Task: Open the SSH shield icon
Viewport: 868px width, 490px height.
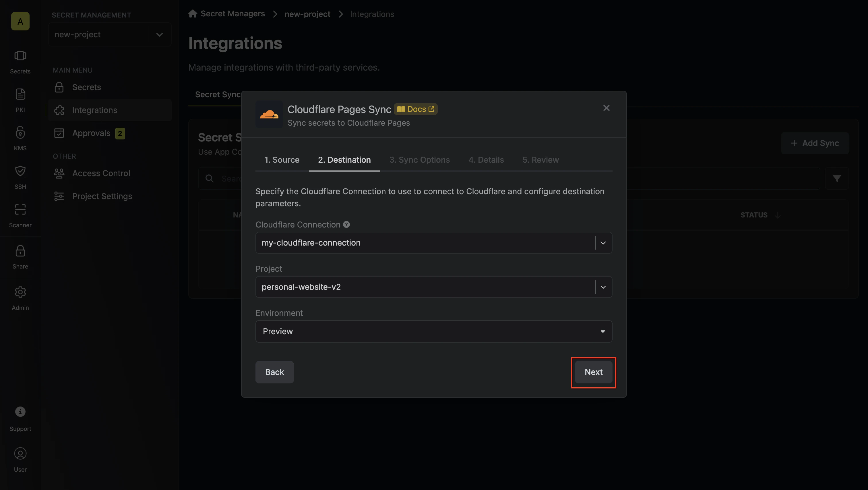Action: (20, 171)
